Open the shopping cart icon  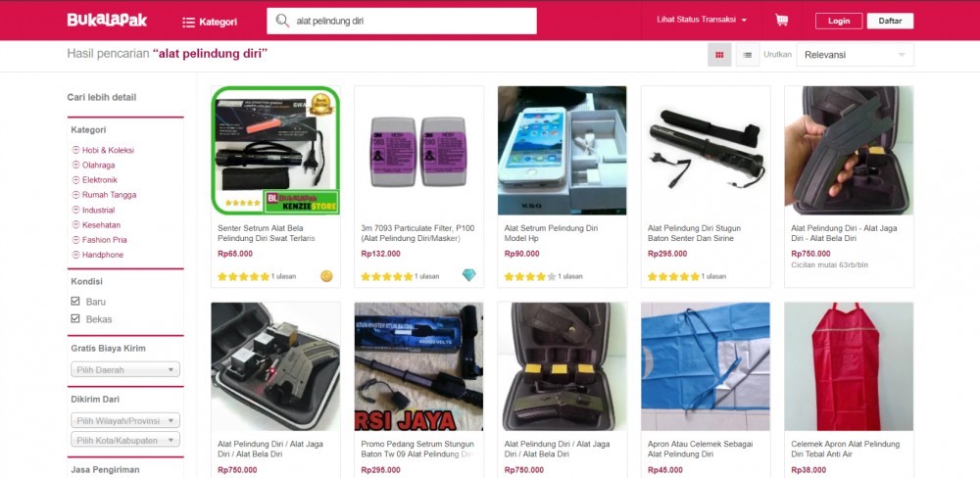pos(781,20)
